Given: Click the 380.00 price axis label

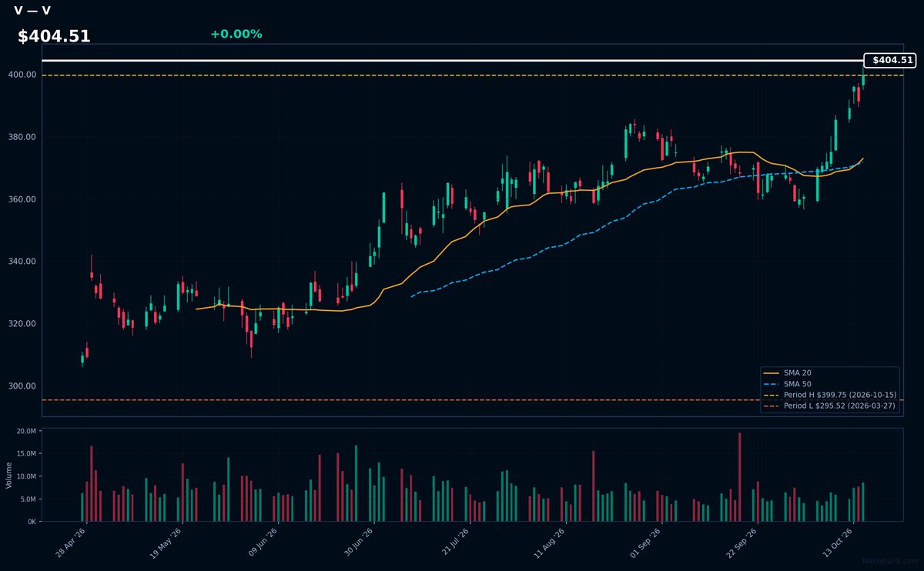Looking at the screenshot, I should coord(23,137).
